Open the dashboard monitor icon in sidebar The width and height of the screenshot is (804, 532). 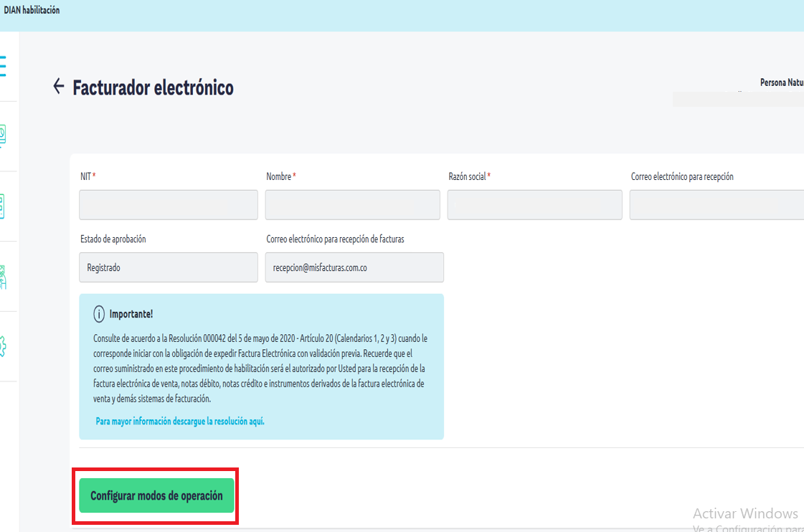point(3,136)
